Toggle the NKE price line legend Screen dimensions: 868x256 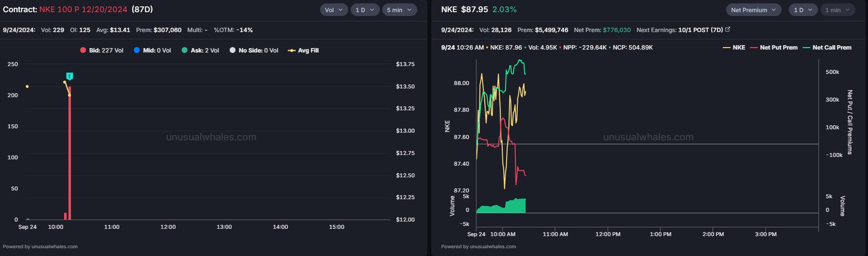(734, 48)
